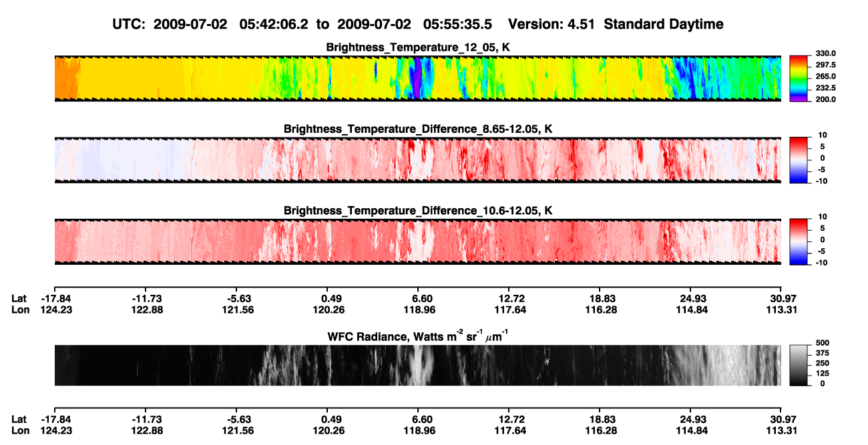
Task: Click the 'Lat' label on the bottom axis
Action: click(19, 420)
